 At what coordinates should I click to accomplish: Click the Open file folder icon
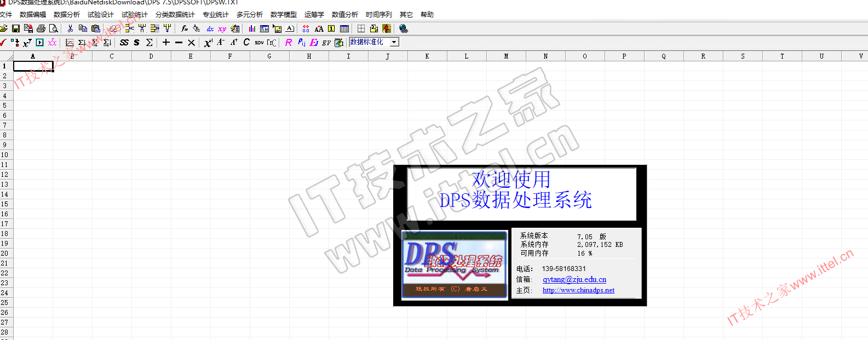click(x=3, y=28)
